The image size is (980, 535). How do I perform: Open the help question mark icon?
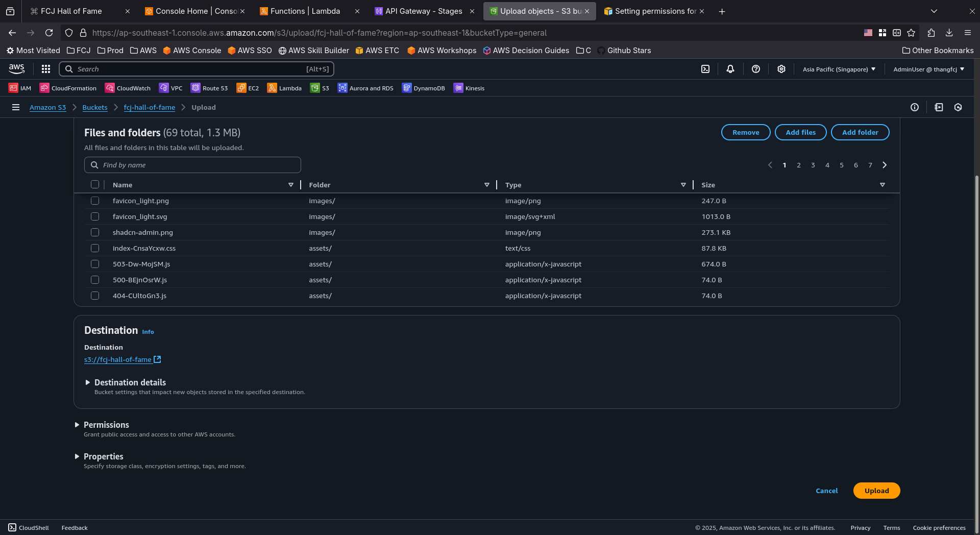pos(756,69)
